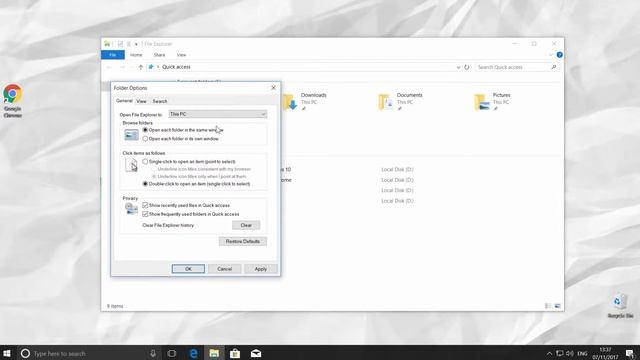
Task: Open the Recycle Bin desktop icon
Action: coord(620,306)
